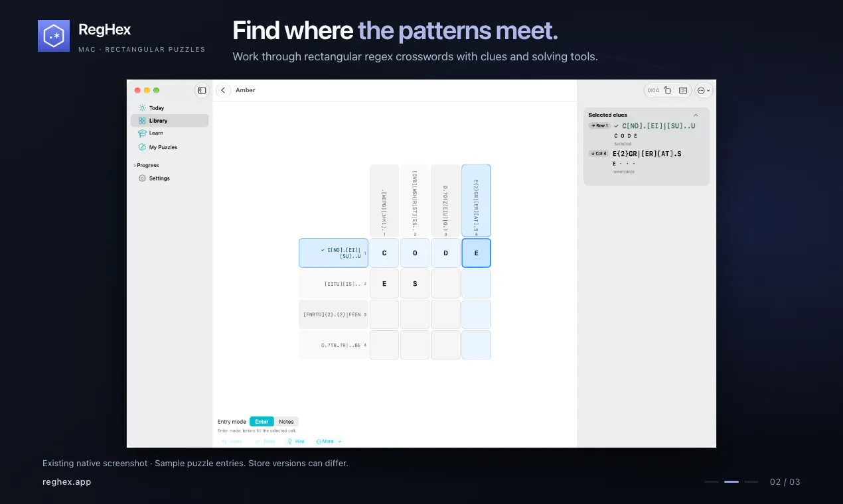
Task: Select the highlighted row 1 cell containing E
Action: coord(476,253)
